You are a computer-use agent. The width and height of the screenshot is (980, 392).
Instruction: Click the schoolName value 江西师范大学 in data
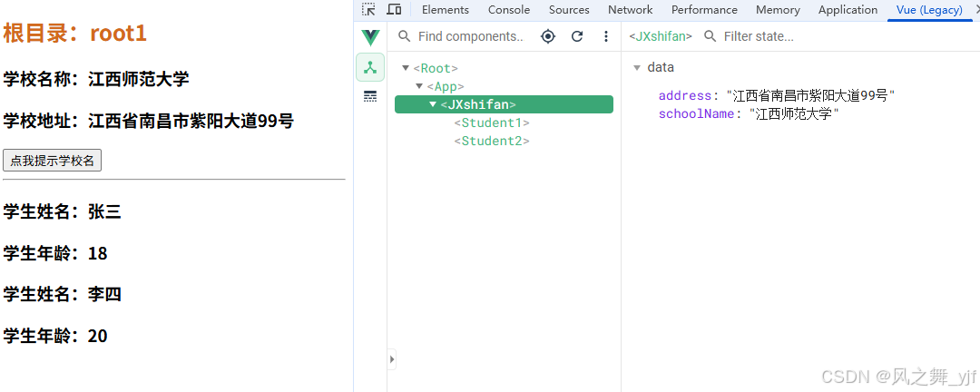point(793,113)
